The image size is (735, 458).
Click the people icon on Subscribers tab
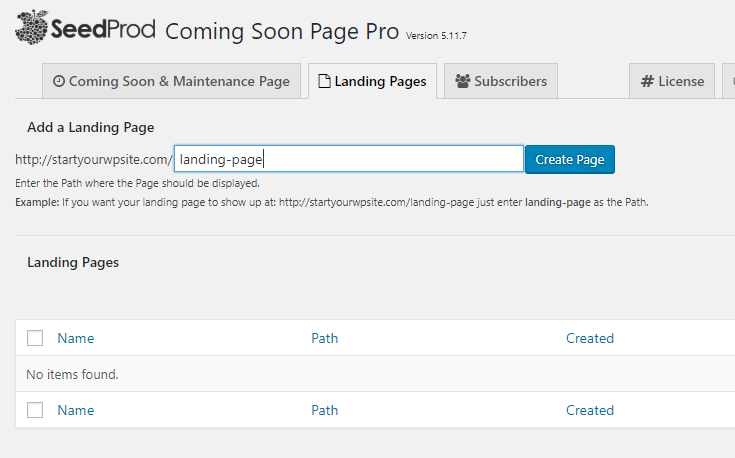click(x=462, y=81)
